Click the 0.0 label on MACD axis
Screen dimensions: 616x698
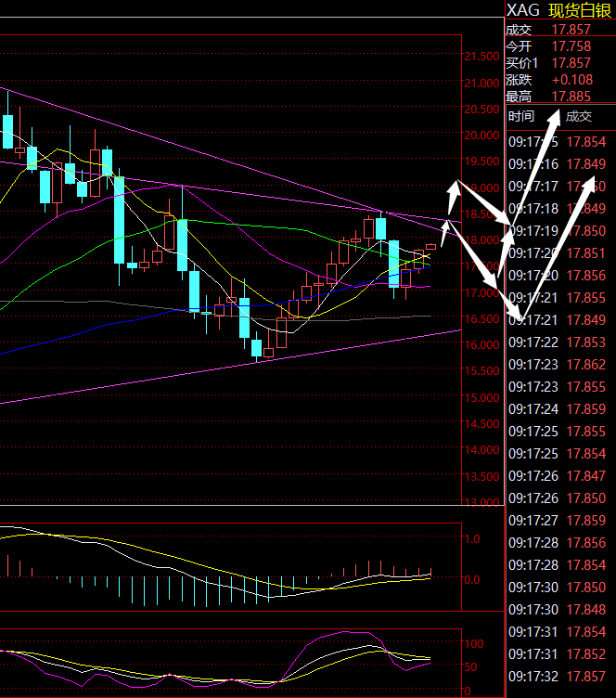click(x=472, y=579)
